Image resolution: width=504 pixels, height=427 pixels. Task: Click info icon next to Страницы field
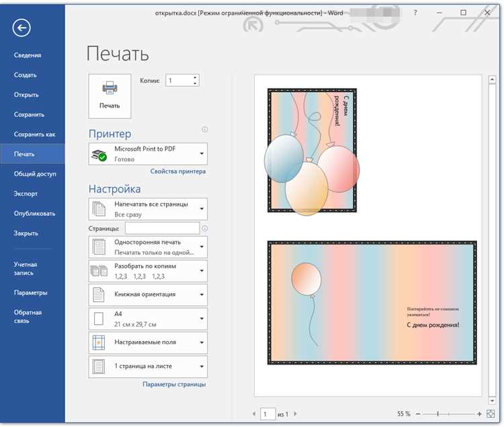[x=205, y=228]
